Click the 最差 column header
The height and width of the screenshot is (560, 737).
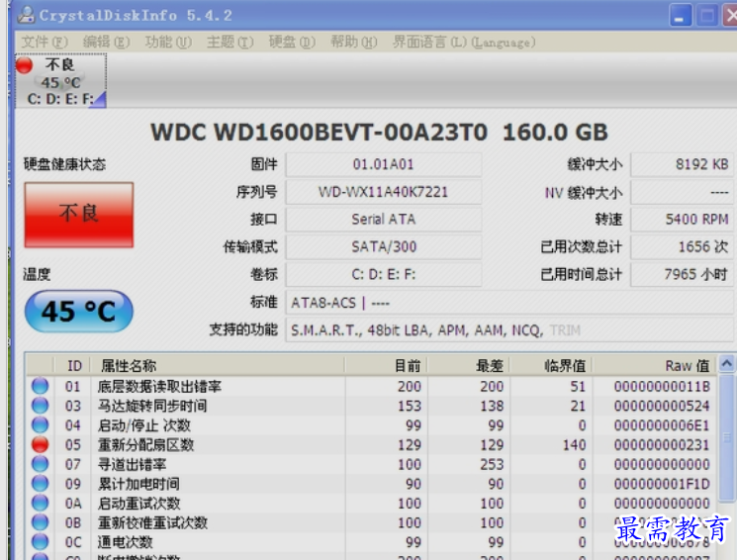468,365
